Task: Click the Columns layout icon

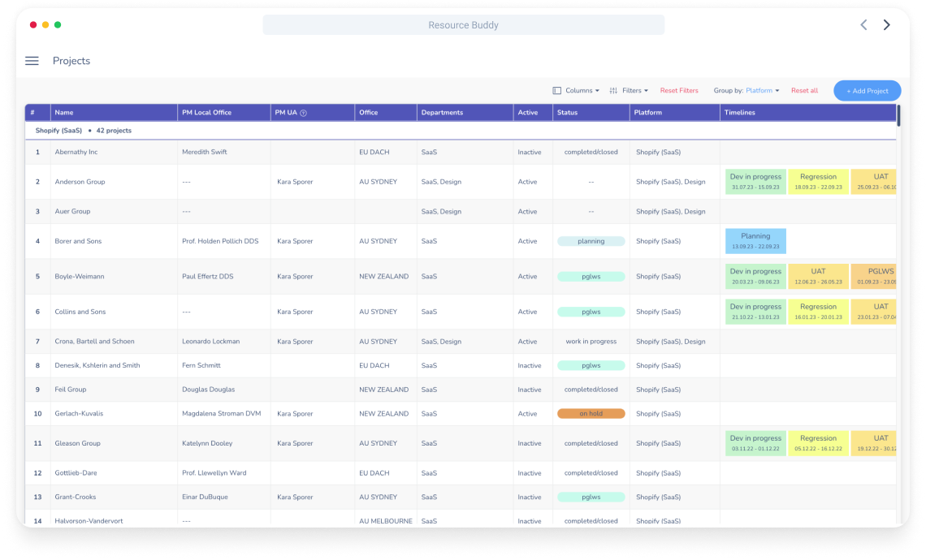Action: click(557, 91)
